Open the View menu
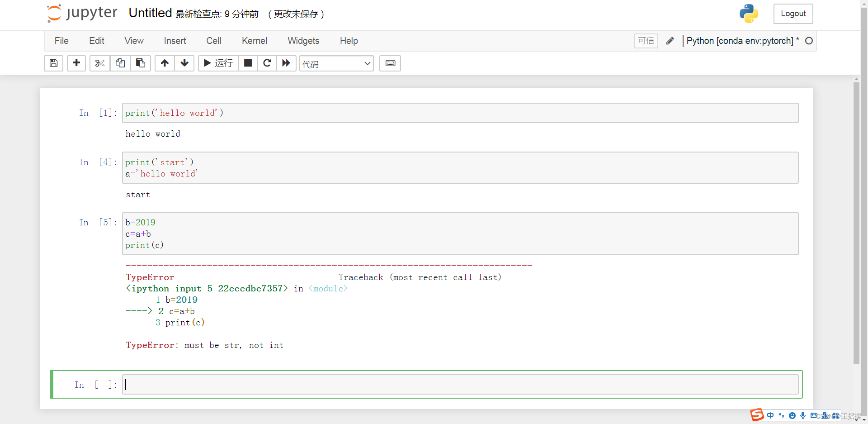The width and height of the screenshot is (868, 424). click(134, 41)
